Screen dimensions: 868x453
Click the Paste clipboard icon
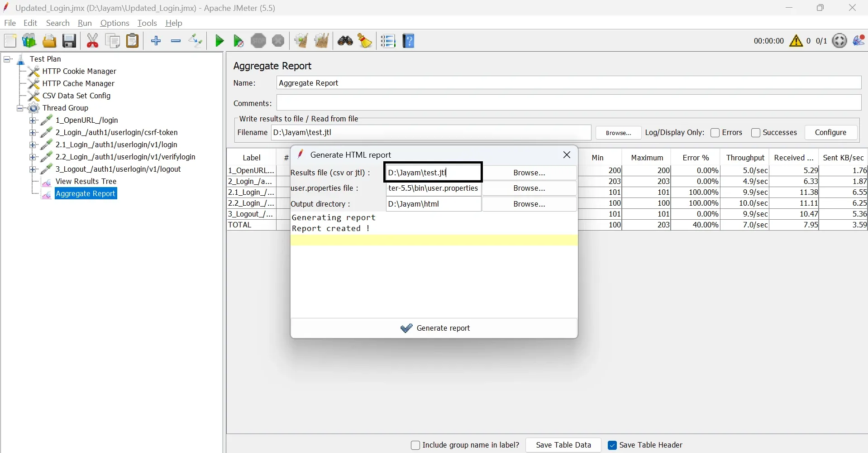click(x=132, y=41)
